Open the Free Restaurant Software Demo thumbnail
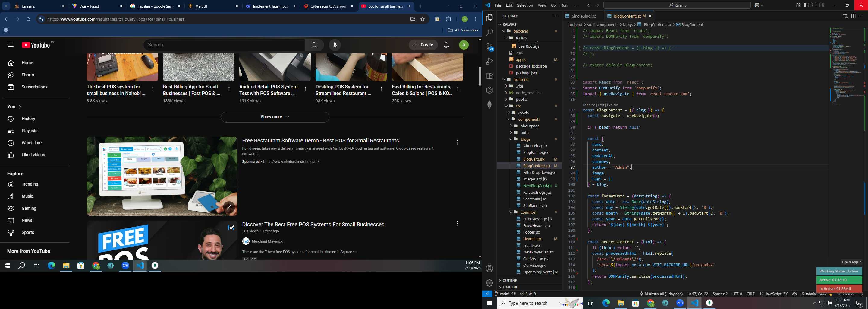The width and height of the screenshot is (868, 309). point(162,176)
